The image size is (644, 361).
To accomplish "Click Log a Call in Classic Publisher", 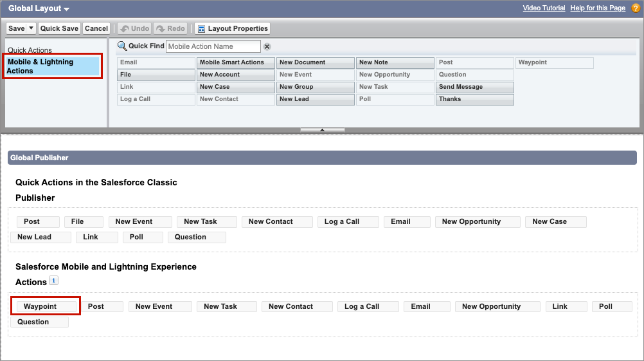I will click(348, 221).
